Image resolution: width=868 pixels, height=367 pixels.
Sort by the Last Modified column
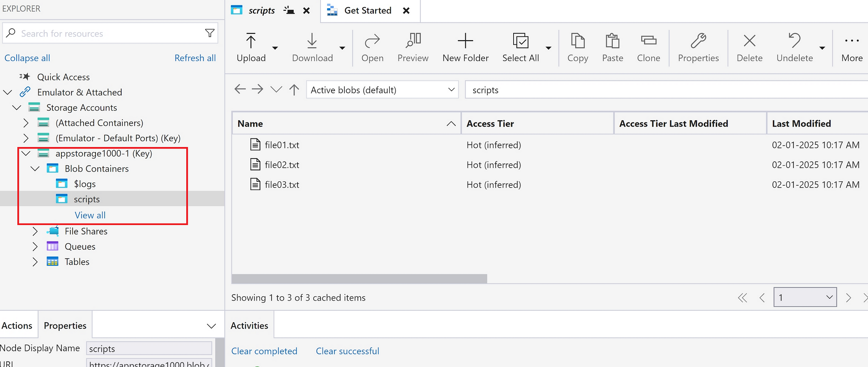817,124
